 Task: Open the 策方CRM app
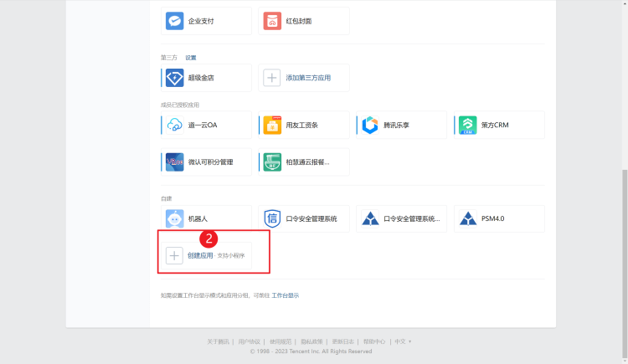pos(500,125)
